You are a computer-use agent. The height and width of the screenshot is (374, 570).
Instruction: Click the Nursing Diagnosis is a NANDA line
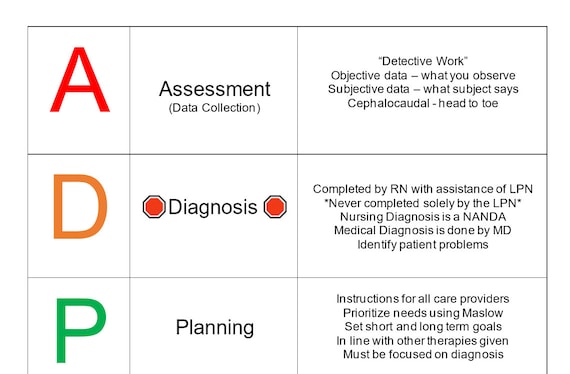coord(423,217)
